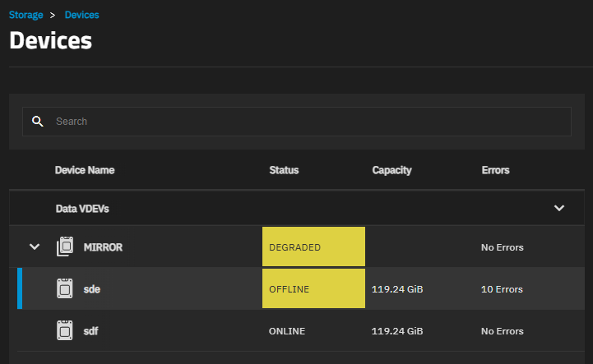Click the ONLINE status of sdf

tap(287, 331)
